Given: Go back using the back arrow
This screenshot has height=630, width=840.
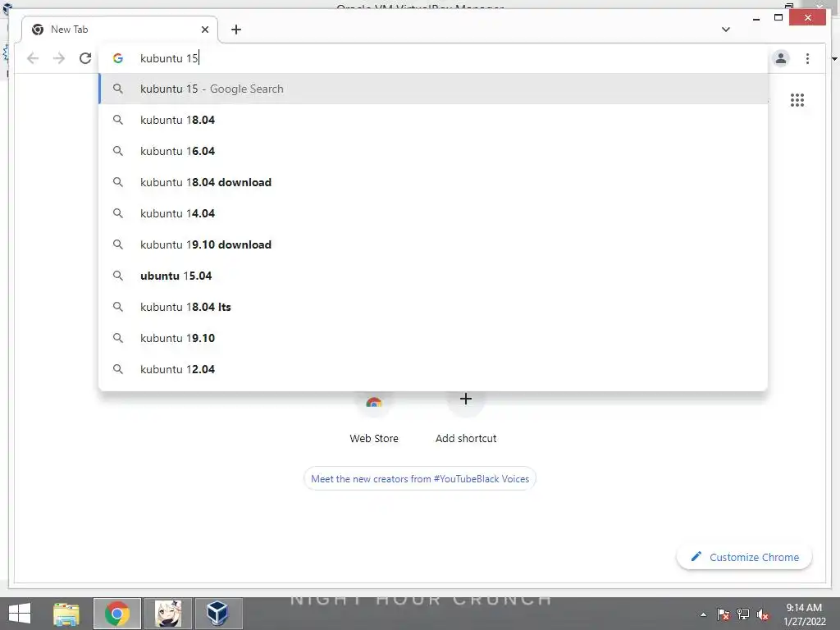Looking at the screenshot, I should coord(33,58).
